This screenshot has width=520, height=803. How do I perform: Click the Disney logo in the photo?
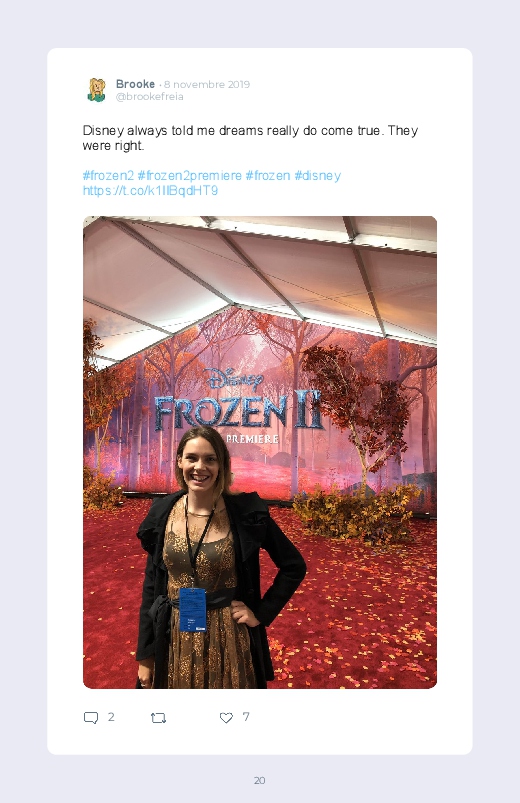235,379
